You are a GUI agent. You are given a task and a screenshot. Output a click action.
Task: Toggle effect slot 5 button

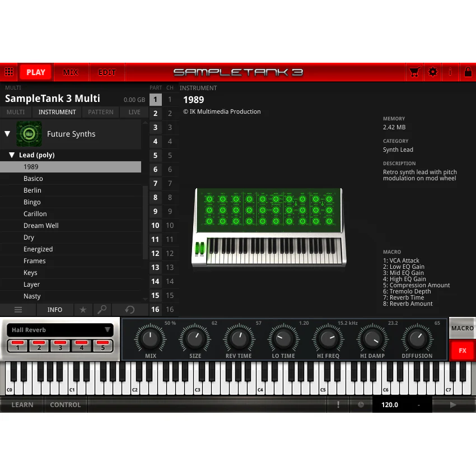click(102, 346)
